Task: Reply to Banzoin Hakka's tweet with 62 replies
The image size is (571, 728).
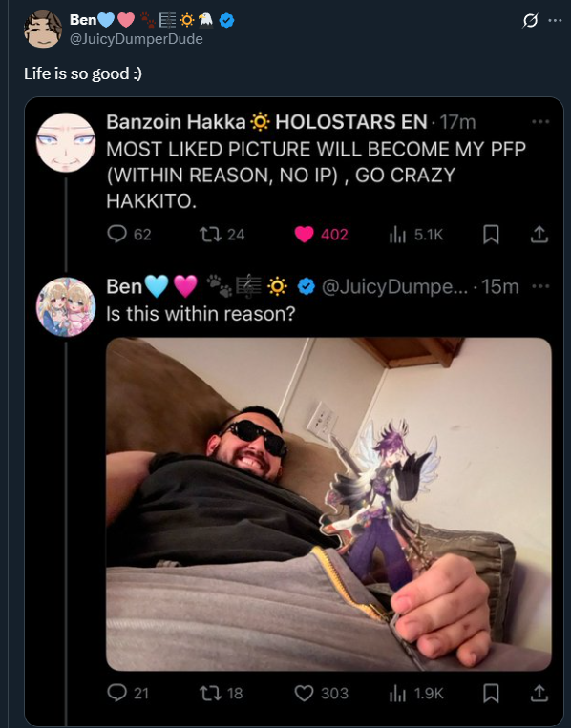Action: (129, 235)
